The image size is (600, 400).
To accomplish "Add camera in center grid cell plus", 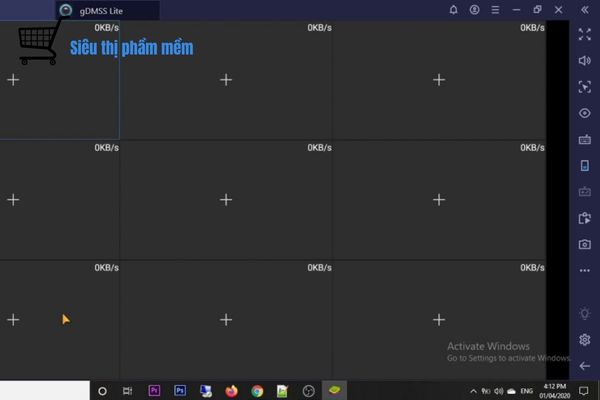I will click(x=226, y=199).
